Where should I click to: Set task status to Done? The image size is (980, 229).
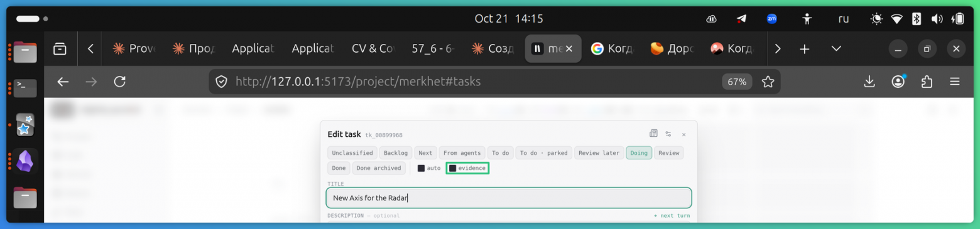[x=339, y=168]
